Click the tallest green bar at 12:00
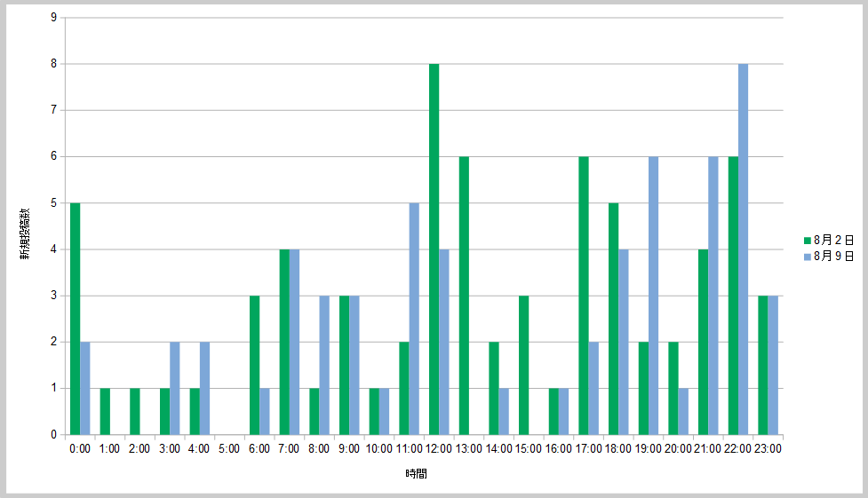The width and height of the screenshot is (868, 498). (x=434, y=249)
